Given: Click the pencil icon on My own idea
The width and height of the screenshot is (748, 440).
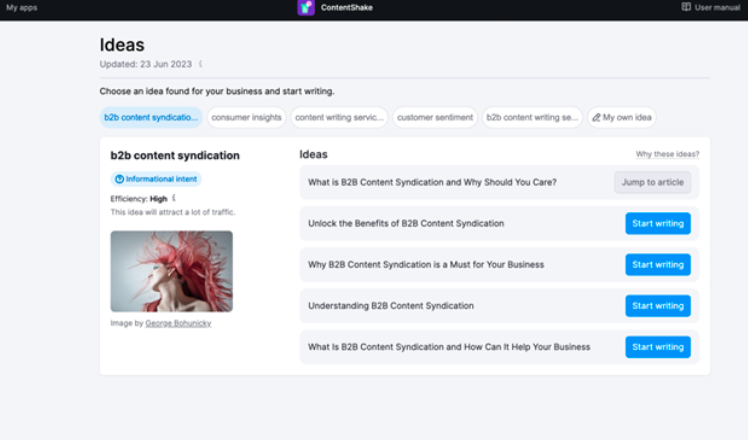Looking at the screenshot, I should coord(596,117).
